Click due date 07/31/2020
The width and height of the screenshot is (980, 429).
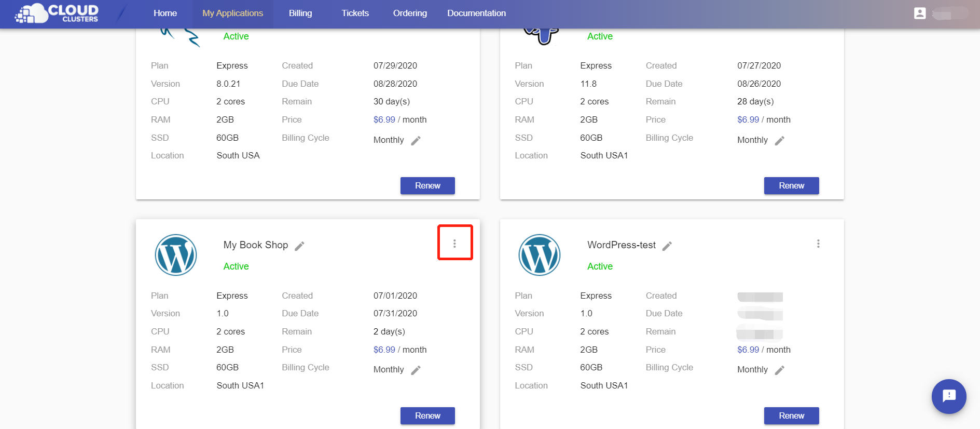tap(395, 314)
